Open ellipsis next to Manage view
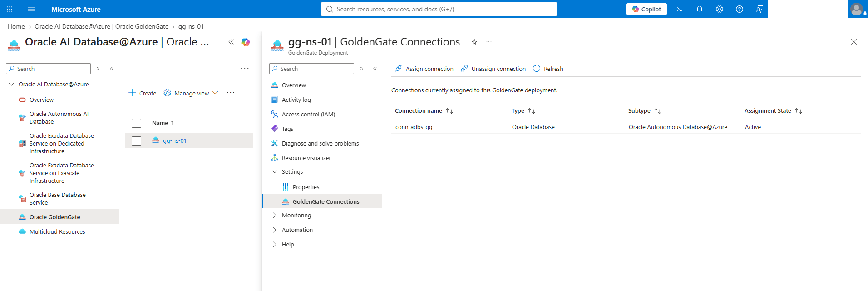Image resolution: width=868 pixels, height=291 pixels. [231, 93]
